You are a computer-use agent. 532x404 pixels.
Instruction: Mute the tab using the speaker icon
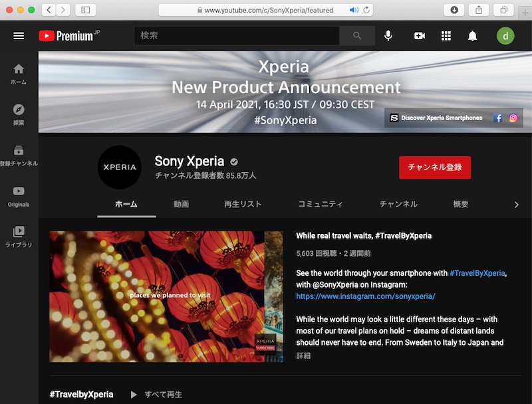352,10
